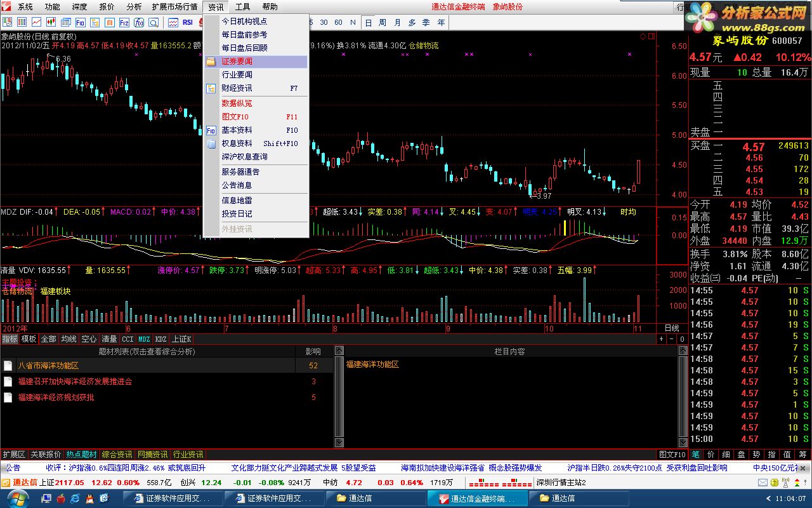Open the line trend chart toolbar icon
This screenshot has width=812, height=508.
tap(37, 22)
